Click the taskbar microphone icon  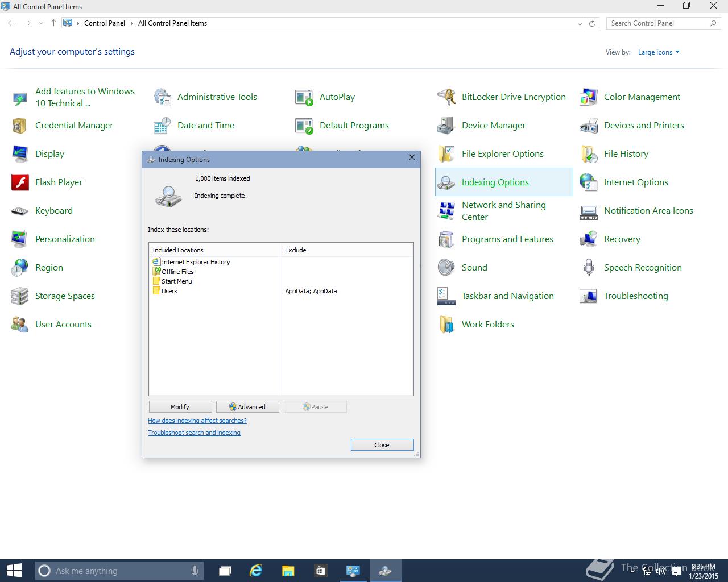point(195,571)
